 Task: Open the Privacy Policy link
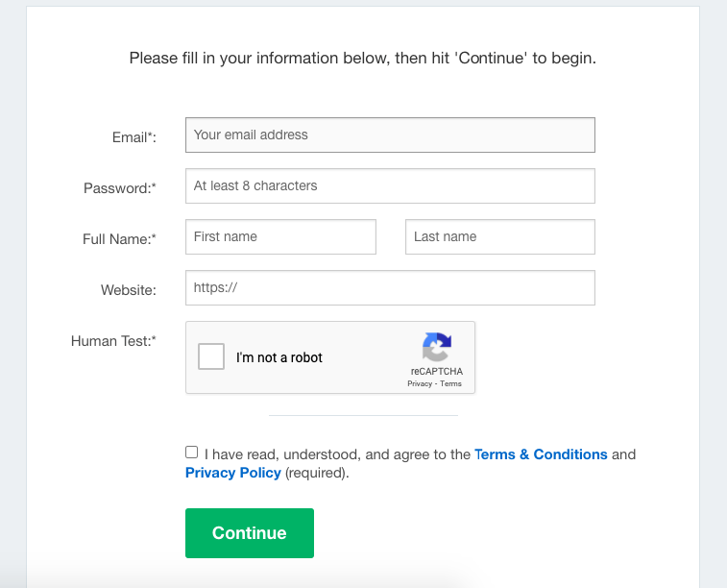(233, 473)
